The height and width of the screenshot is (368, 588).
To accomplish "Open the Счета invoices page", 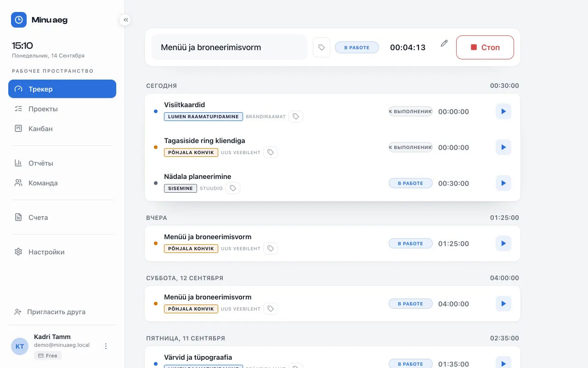I will coord(62,218).
